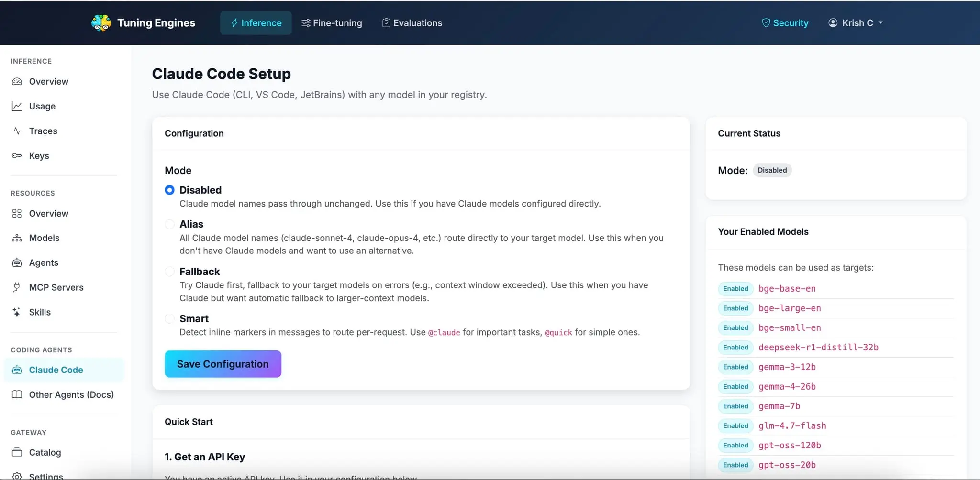The height and width of the screenshot is (480, 980).
Task: Click the Evaluations clipboard icon
Action: pyautogui.click(x=386, y=23)
